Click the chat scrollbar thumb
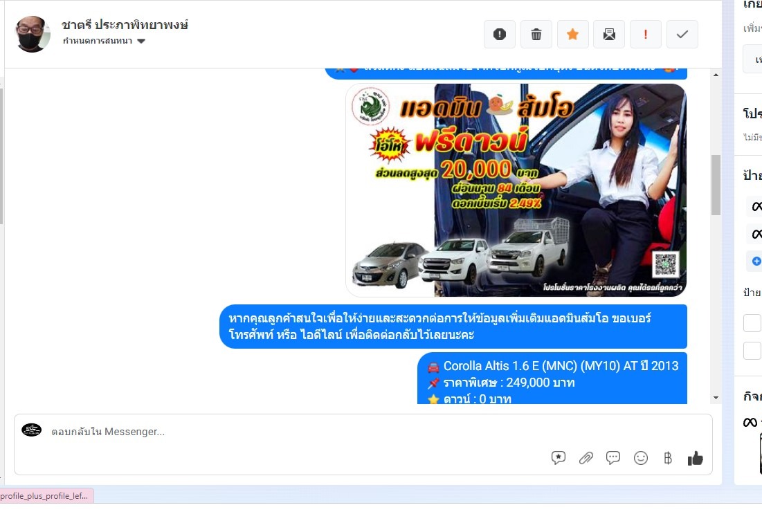 point(716,185)
